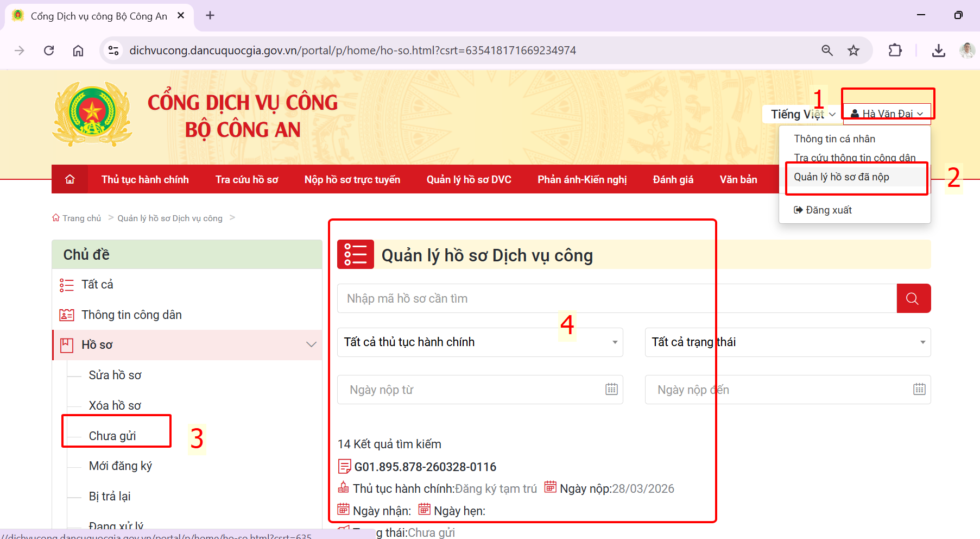Click the document icon next to G01.895.878-260328-0116

pos(343,466)
